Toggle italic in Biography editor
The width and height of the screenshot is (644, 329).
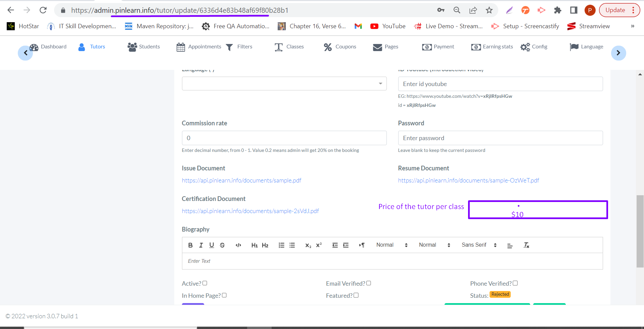pos(201,245)
